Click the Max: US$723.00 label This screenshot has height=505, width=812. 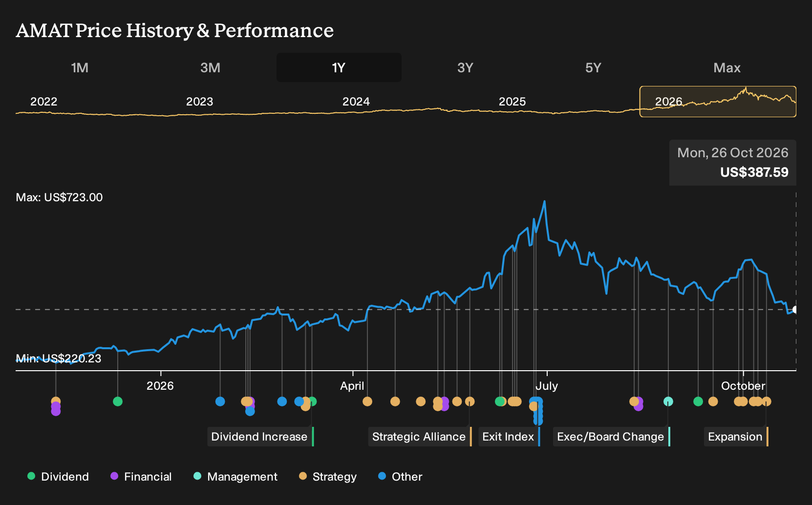(59, 197)
